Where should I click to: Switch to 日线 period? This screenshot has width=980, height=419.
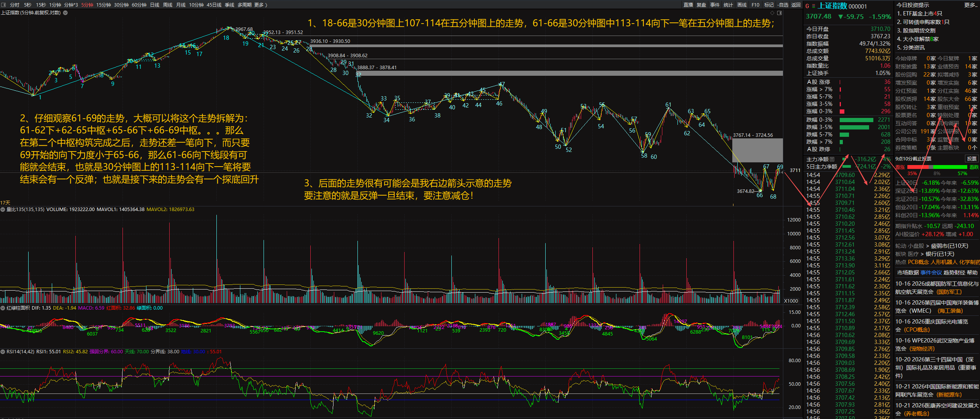click(x=155, y=5)
